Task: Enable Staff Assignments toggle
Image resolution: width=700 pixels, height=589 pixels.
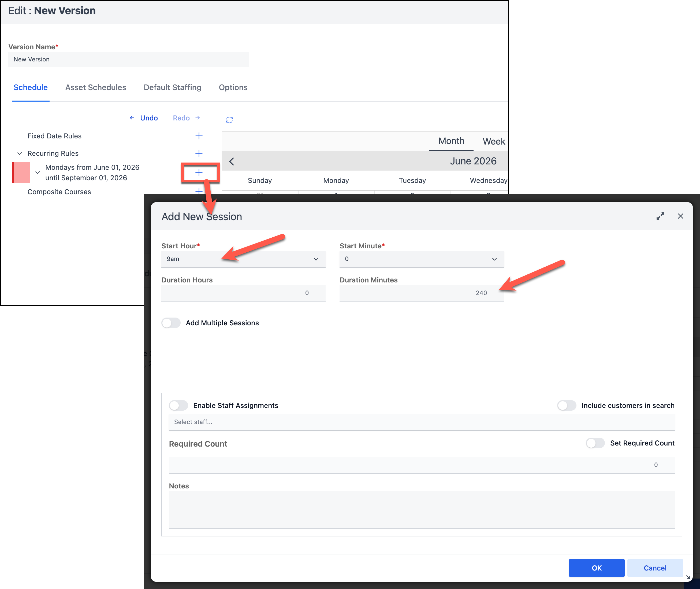Action: click(178, 405)
